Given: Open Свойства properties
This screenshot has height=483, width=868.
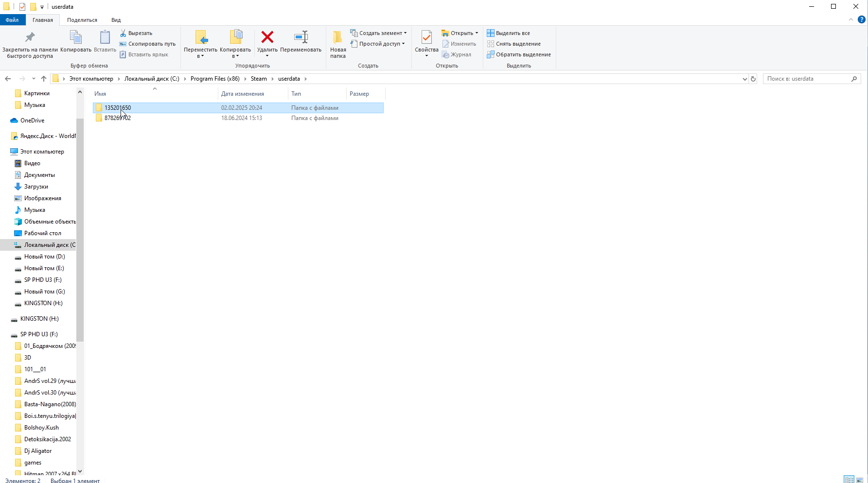Looking at the screenshot, I should click(x=426, y=43).
